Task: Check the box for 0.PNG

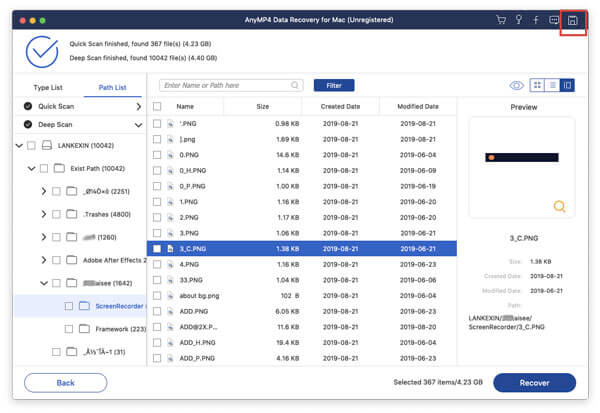Action: [x=157, y=155]
